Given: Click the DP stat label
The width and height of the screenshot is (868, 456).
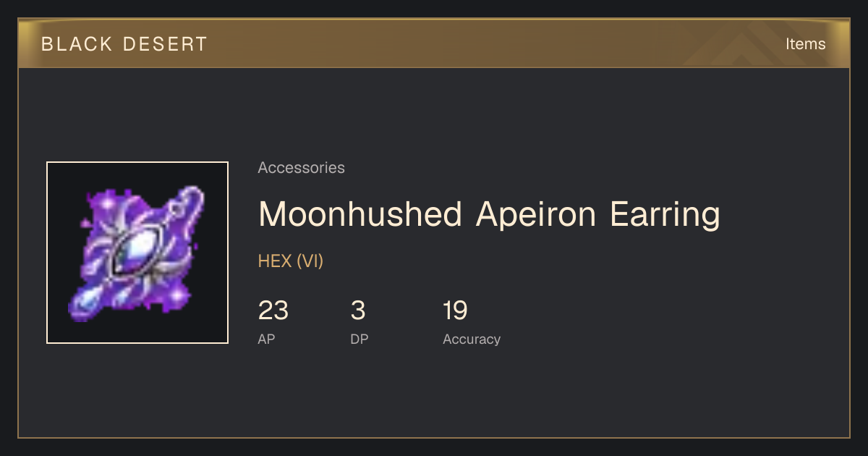Looking at the screenshot, I should pos(359,339).
